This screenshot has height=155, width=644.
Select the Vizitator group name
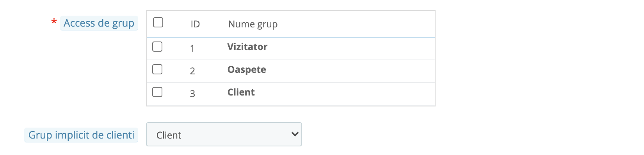pyautogui.click(x=247, y=47)
